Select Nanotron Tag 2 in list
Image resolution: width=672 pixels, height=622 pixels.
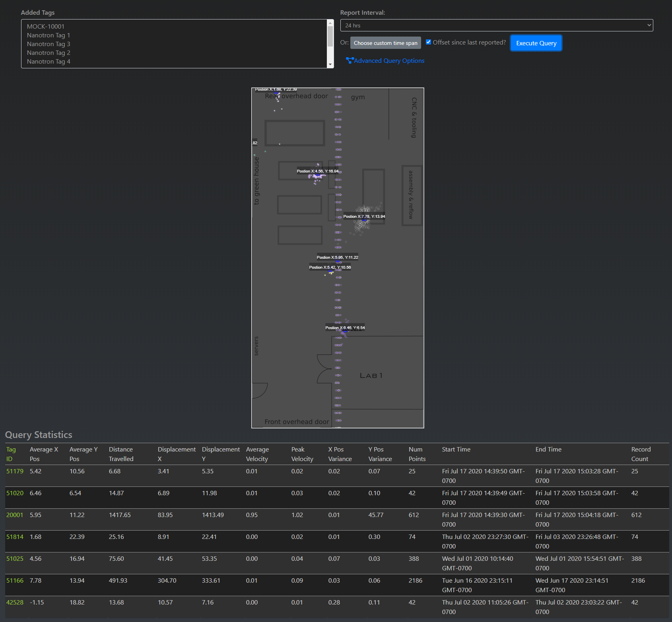pos(49,53)
